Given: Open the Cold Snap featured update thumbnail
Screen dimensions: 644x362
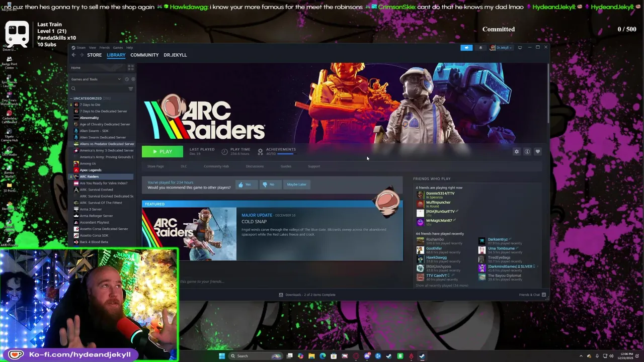Looking at the screenshot, I should (189, 234).
